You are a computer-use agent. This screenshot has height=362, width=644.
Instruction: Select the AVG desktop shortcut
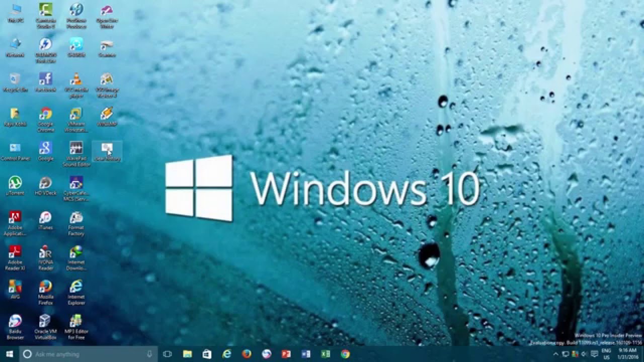15,289
